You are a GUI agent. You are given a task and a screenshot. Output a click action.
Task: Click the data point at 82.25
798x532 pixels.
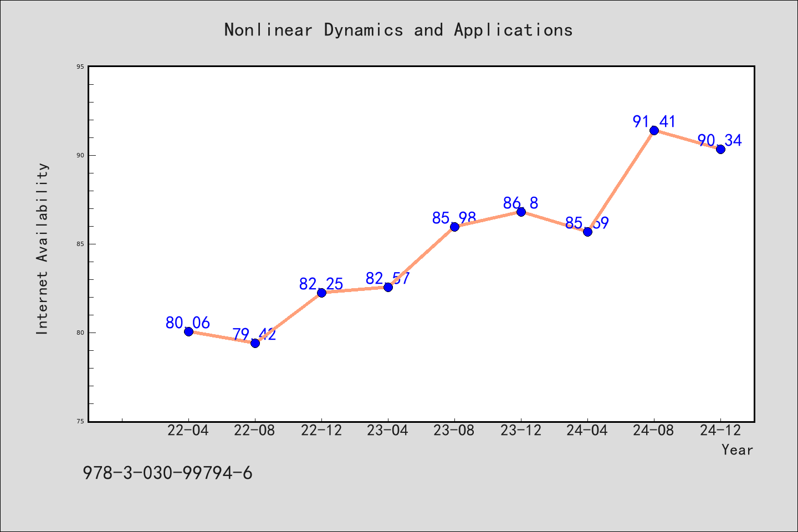point(321,293)
